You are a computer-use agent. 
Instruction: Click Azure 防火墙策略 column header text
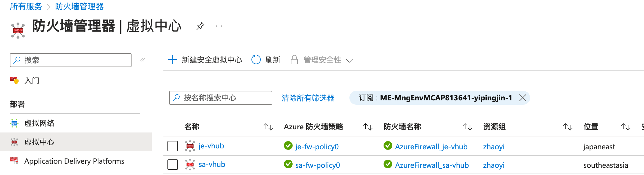point(313,127)
